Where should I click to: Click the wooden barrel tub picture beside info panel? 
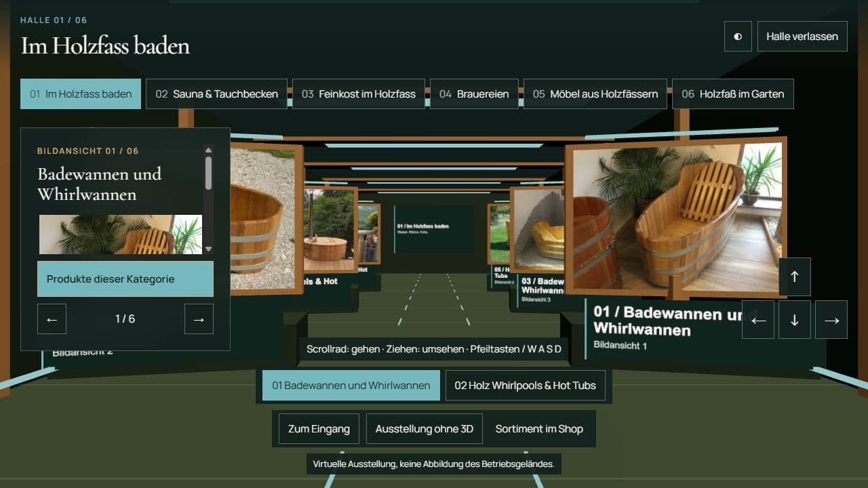266,218
